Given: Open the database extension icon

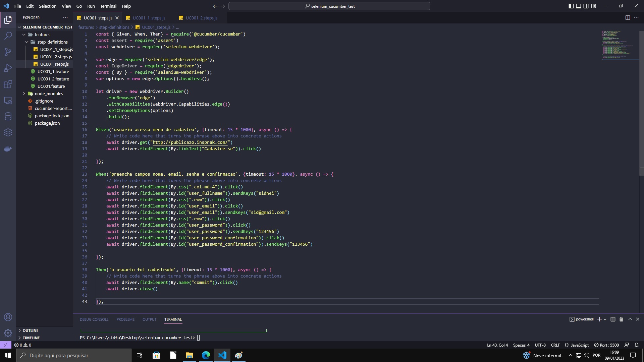Looking at the screenshot, I should tap(8, 116).
